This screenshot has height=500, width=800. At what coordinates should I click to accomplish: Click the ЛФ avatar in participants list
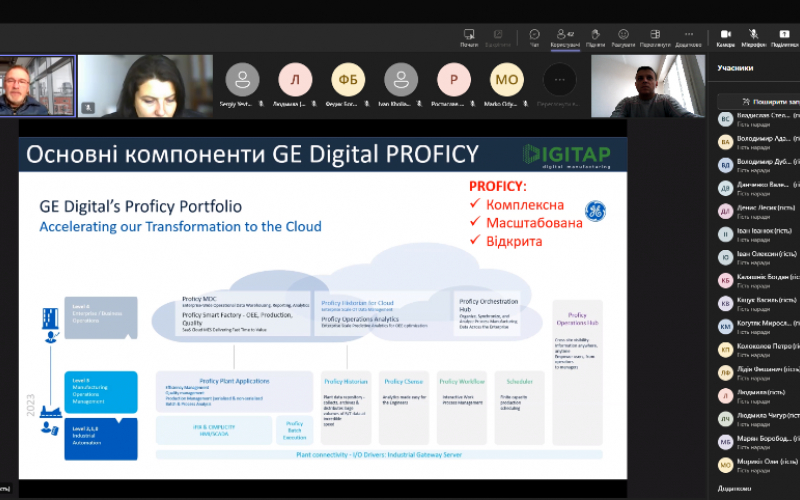[726, 372]
